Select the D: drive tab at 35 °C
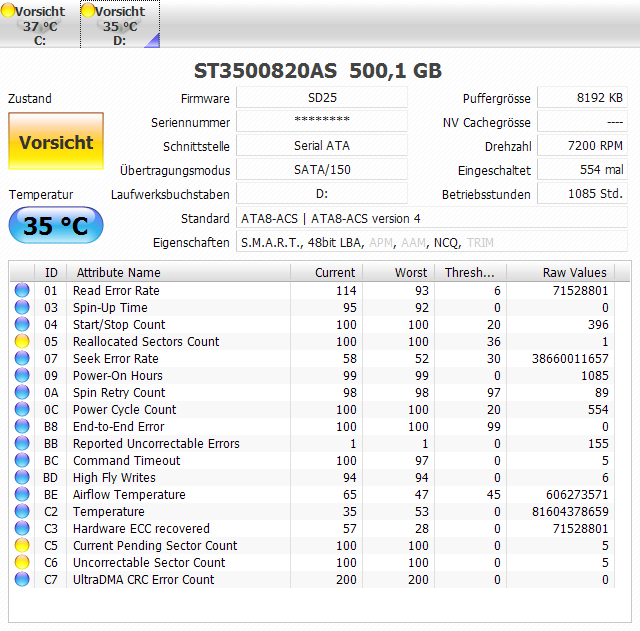This screenshot has height=631, width=640. pyautogui.click(x=120, y=24)
